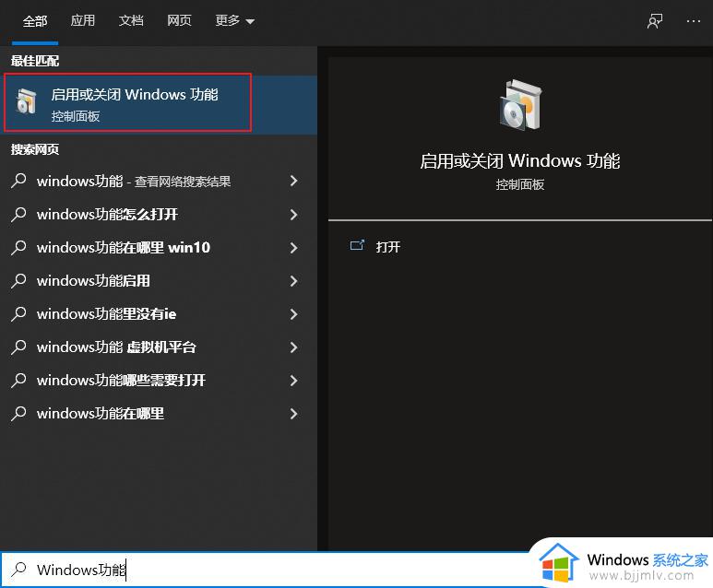Click the magnifier icon in search box
Viewport: 713px width, 588px height.
tap(19, 569)
